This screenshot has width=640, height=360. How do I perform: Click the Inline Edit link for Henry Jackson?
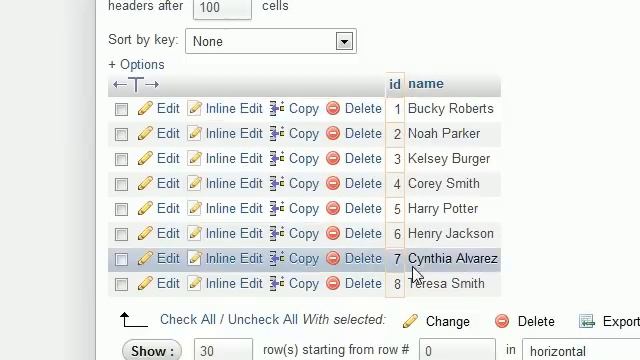[234, 233]
